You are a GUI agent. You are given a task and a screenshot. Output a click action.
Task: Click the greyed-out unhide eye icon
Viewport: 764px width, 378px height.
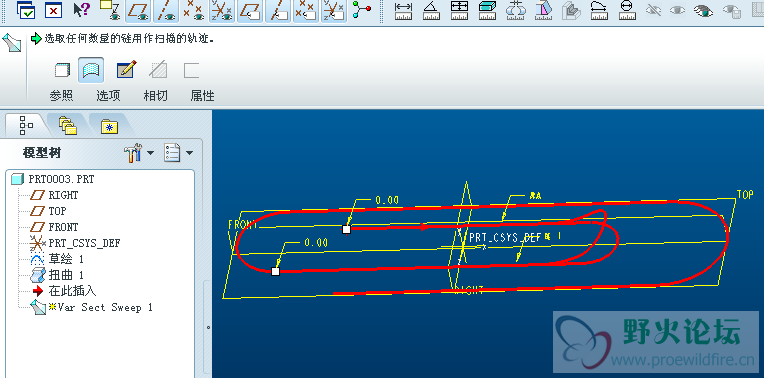677,10
